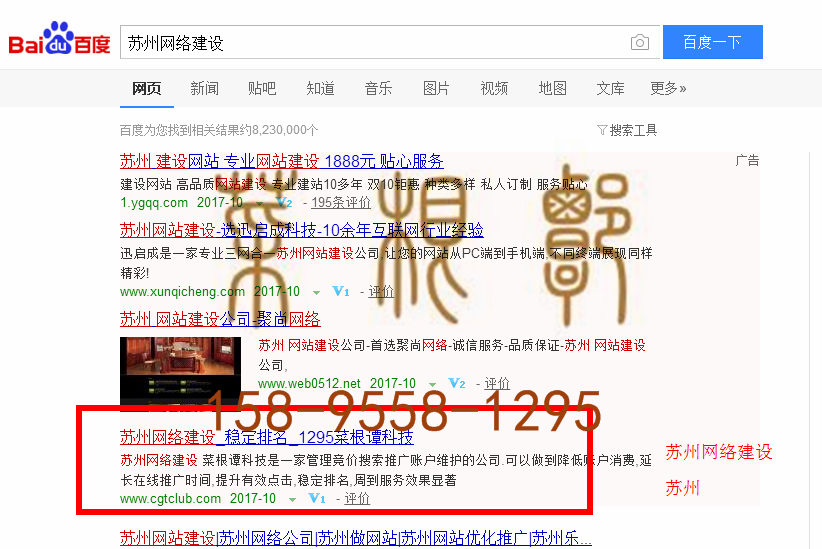The height and width of the screenshot is (549, 822).
Task: Open result 苏州网站建设|苏州网络公司 link
Action: click(355, 538)
